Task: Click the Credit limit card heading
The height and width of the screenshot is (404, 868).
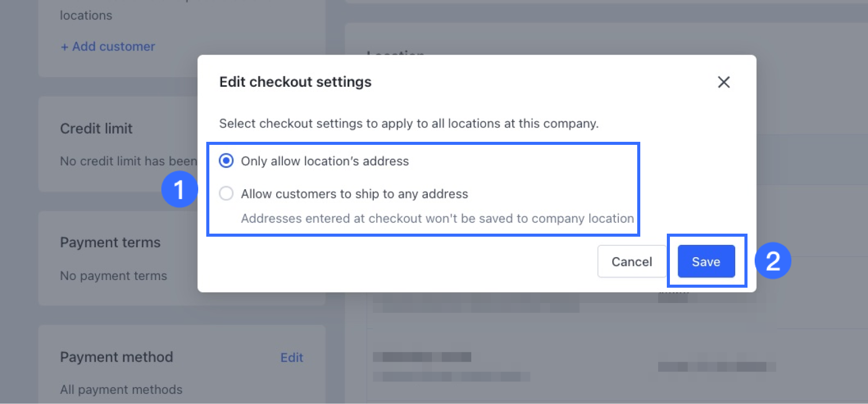Action: click(97, 129)
